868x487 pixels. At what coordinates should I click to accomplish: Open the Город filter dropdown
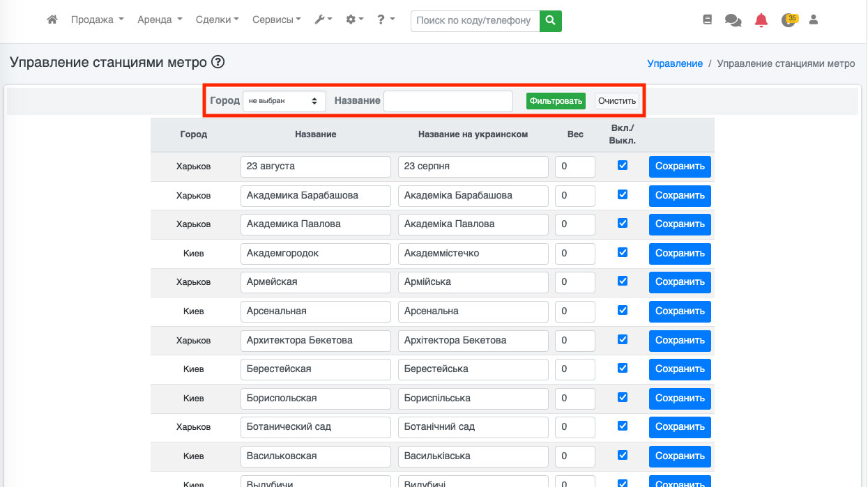pos(284,101)
